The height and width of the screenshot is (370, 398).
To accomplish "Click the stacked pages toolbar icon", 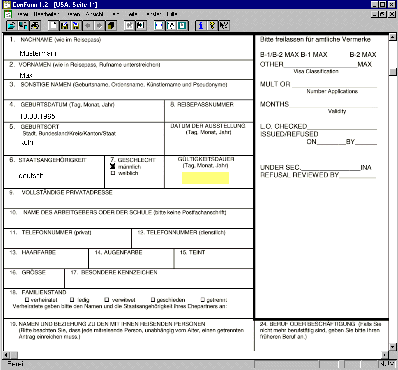I will click(x=111, y=26).
